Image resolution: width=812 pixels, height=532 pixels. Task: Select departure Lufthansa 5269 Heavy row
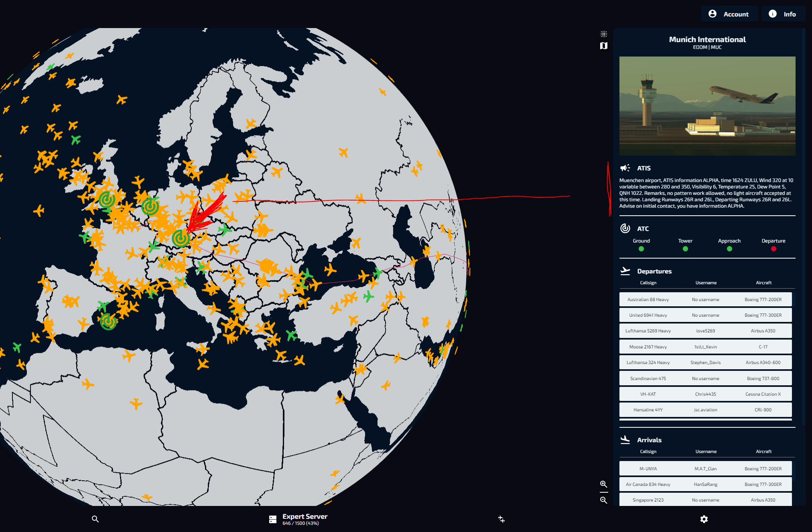click(x=705, y=331)
